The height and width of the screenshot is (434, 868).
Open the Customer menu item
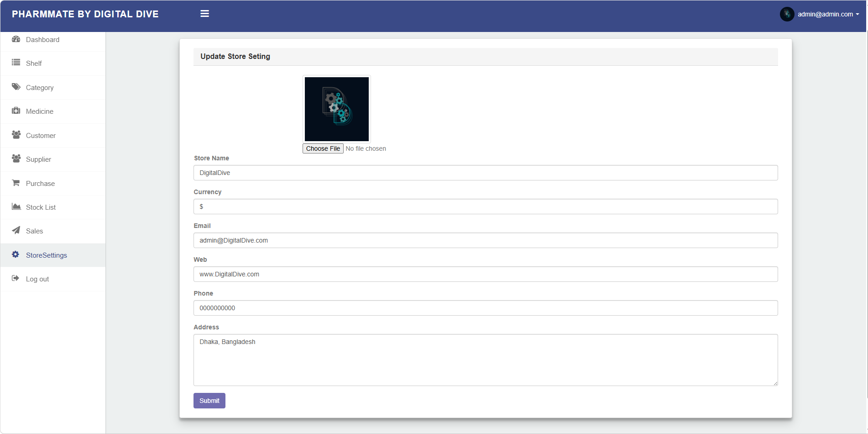tap(41, 136)
